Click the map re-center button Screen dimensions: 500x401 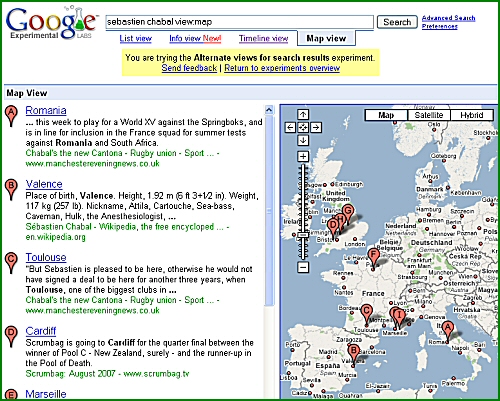coord(303,127)
